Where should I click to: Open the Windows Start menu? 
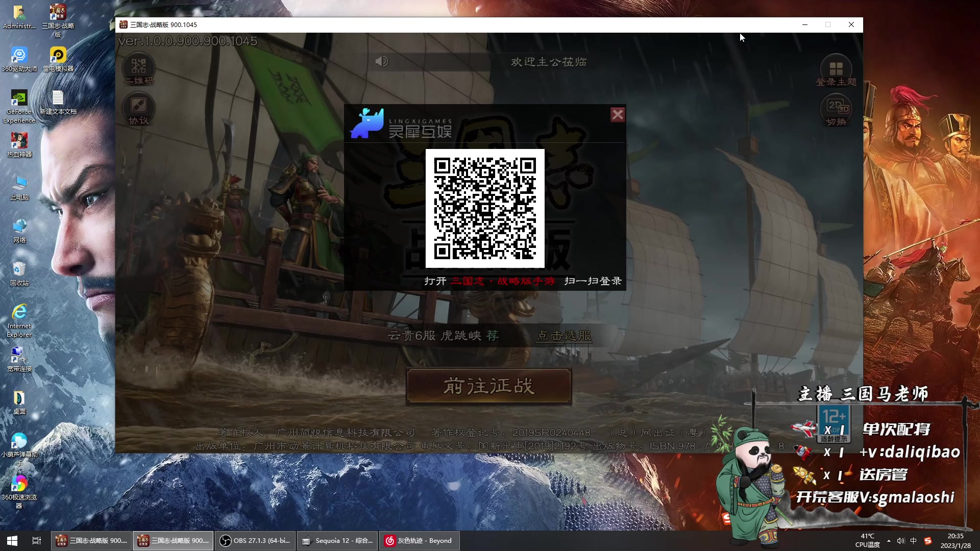(12, 540)
